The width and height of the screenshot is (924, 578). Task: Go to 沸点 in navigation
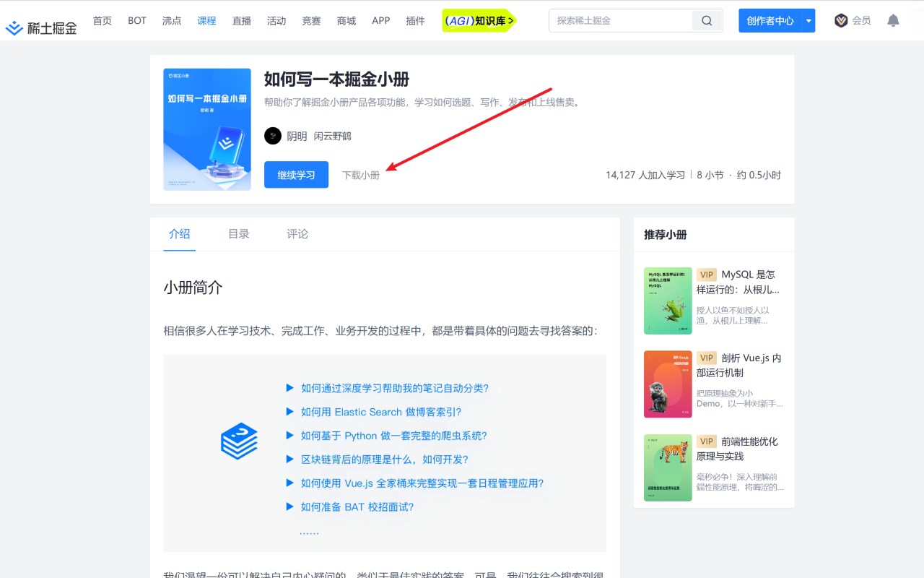172,21
